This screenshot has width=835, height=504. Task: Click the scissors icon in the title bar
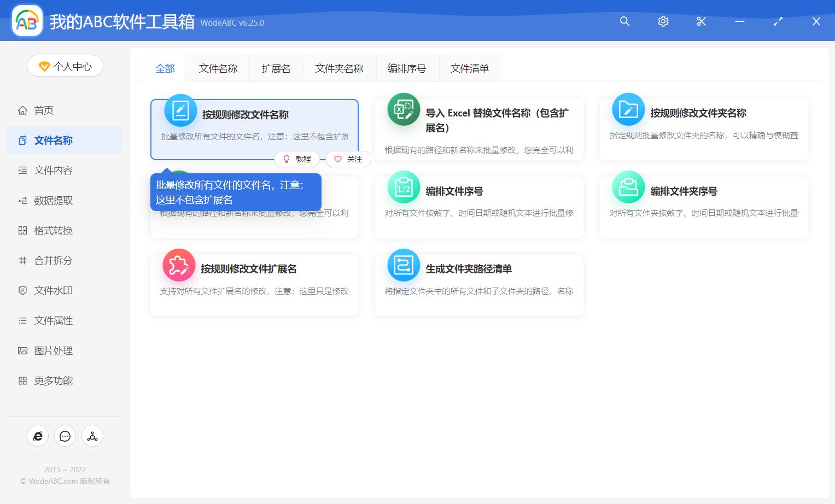(701, 21)
